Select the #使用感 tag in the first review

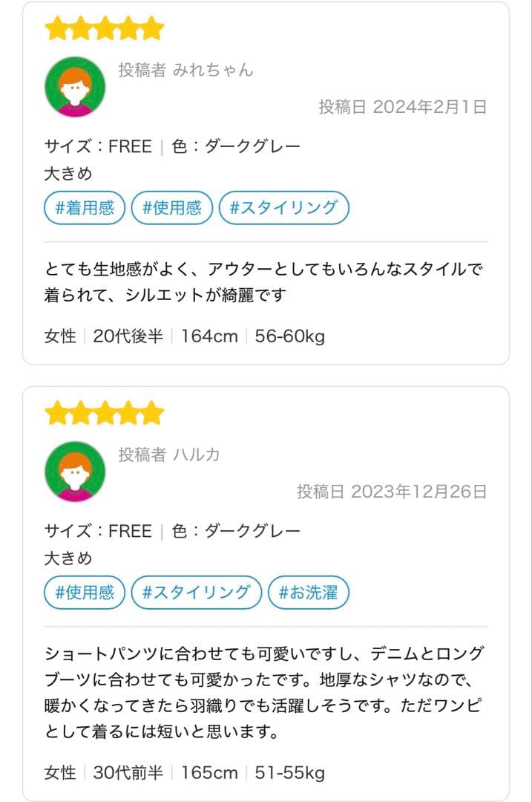[171, 208]
